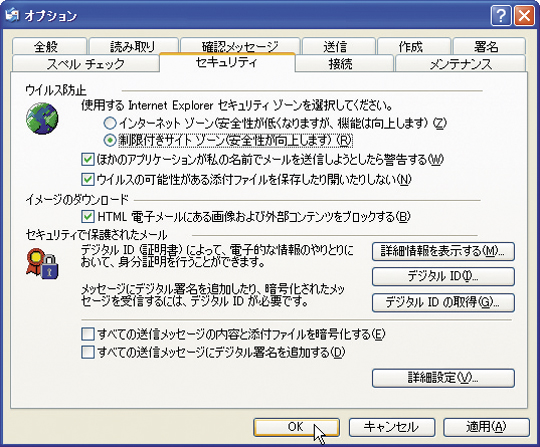Click the オプション title bar icon
The image size is (540, 447).
click(x=11, y=15)
